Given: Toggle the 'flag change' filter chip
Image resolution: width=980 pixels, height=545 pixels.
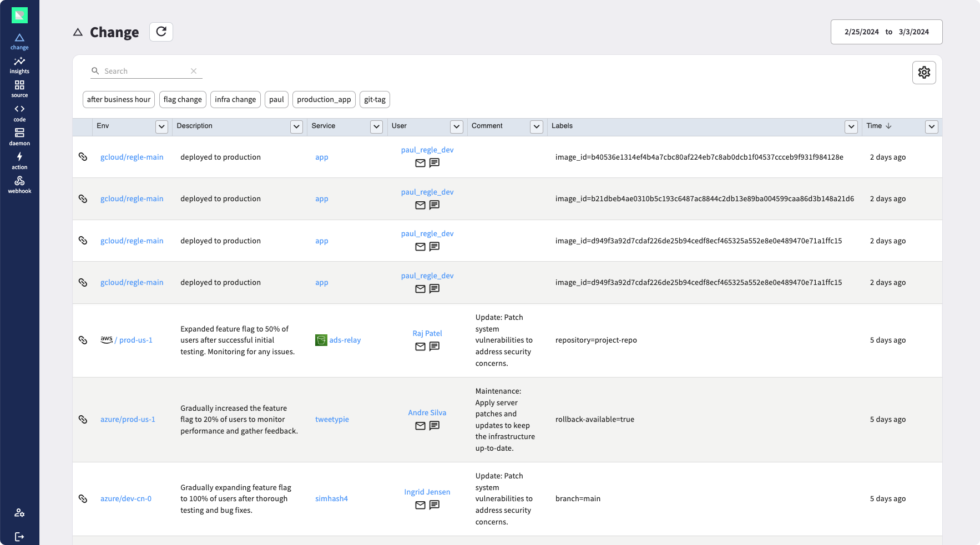Looking at the screenshot, I should (183, 100).
